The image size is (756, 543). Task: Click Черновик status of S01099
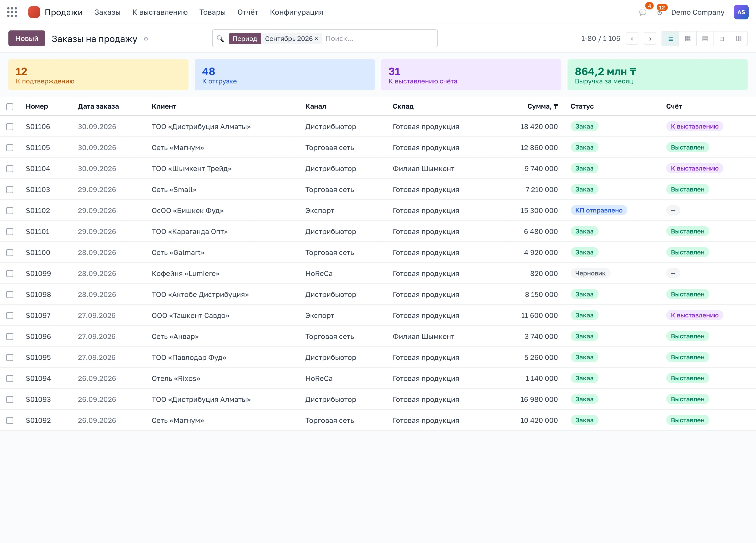point(590,274)
